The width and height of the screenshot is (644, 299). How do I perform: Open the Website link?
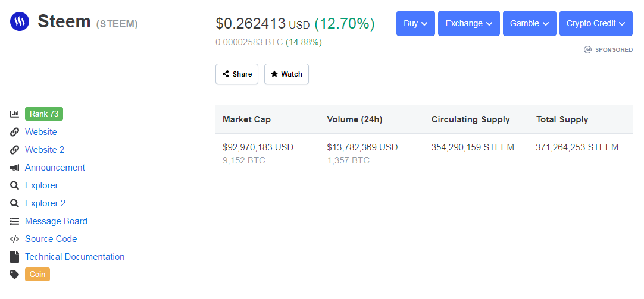(x=41, y=132)
